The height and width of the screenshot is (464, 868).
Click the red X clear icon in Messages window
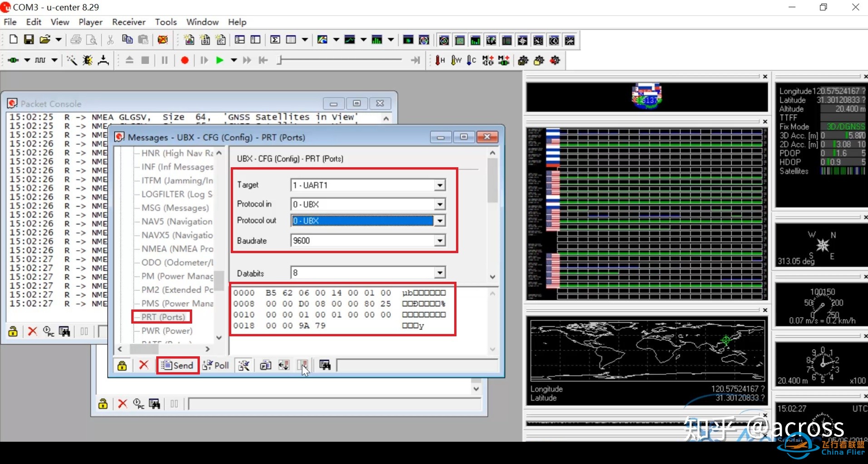(144, 365)
